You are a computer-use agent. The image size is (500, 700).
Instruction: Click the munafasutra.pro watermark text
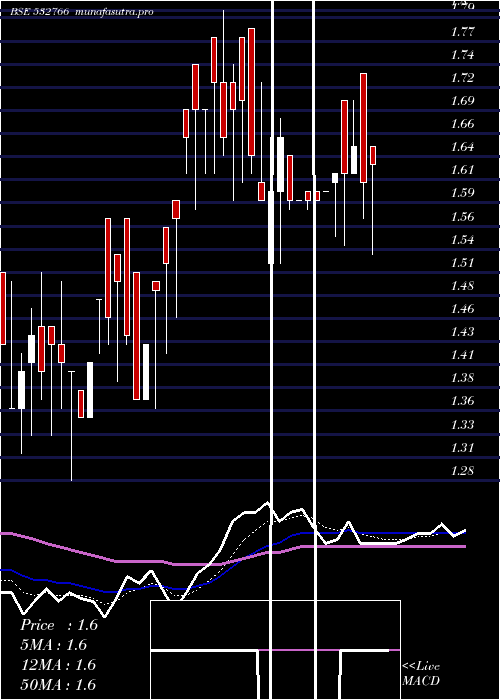point(115,12)
